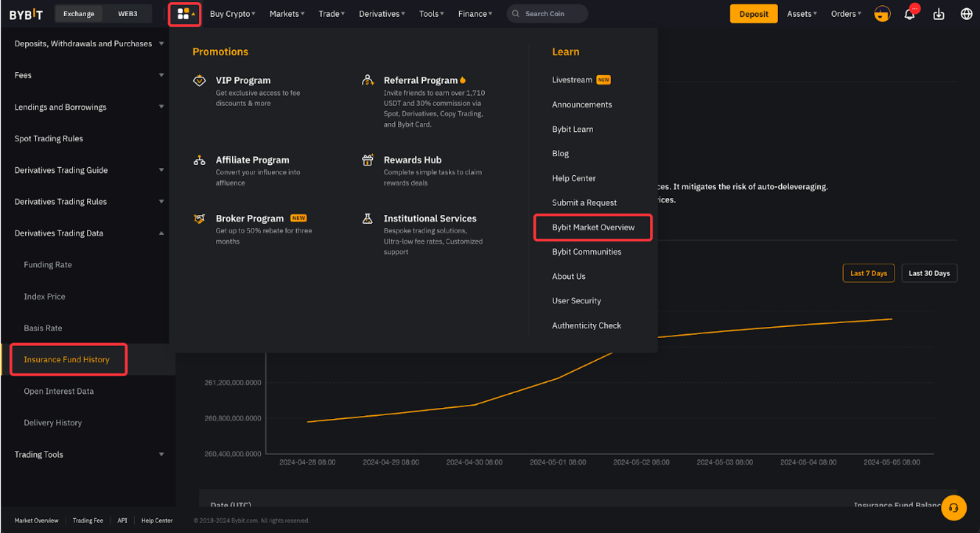Click the download app icon
This screenshot has width=980, height=533.
(x=938, y=14)
